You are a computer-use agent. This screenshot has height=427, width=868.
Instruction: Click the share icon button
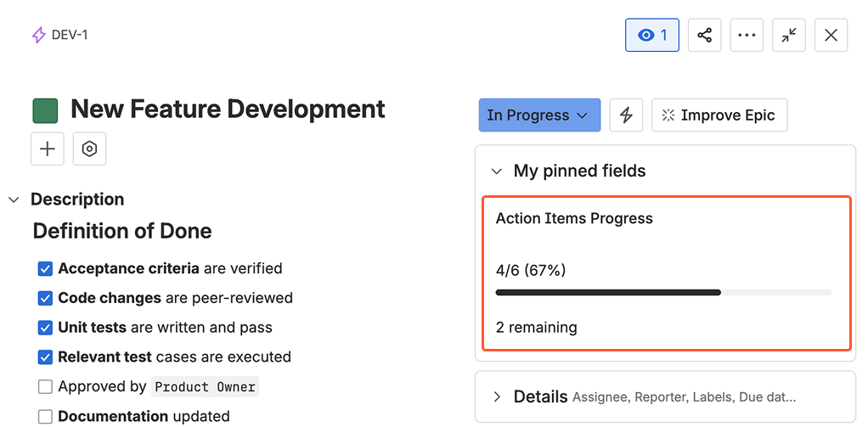pos(704,36)
